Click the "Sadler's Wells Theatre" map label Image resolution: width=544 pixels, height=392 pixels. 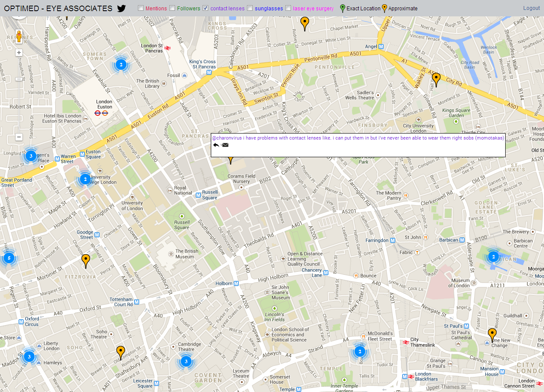click(360, 95)
